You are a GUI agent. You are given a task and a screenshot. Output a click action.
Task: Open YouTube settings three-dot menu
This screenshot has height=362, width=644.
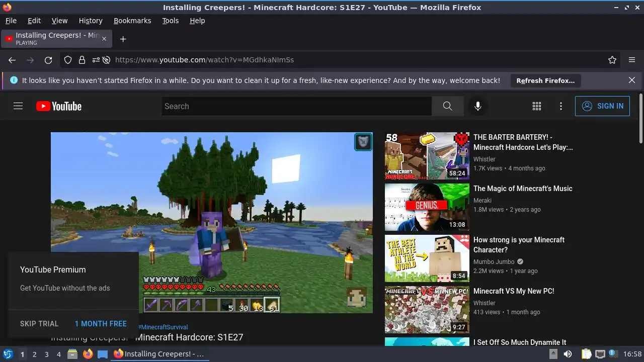[561, 106]
